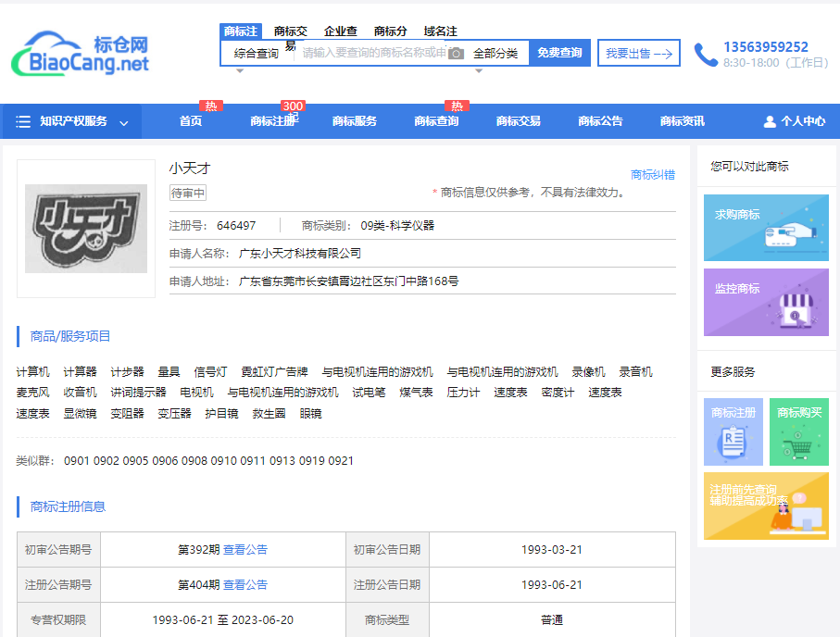Image resolution: width=840 pixels, height=637 pixels.
Task: Click the 试电笔 goods item
Action: click(x=369, y=393)
